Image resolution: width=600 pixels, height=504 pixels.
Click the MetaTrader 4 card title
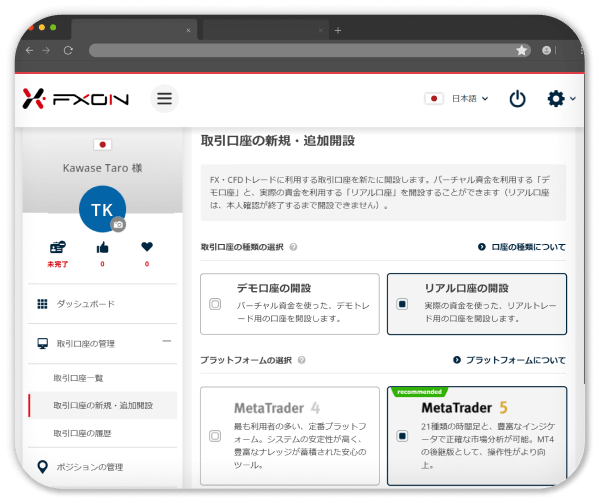point(277,408)
